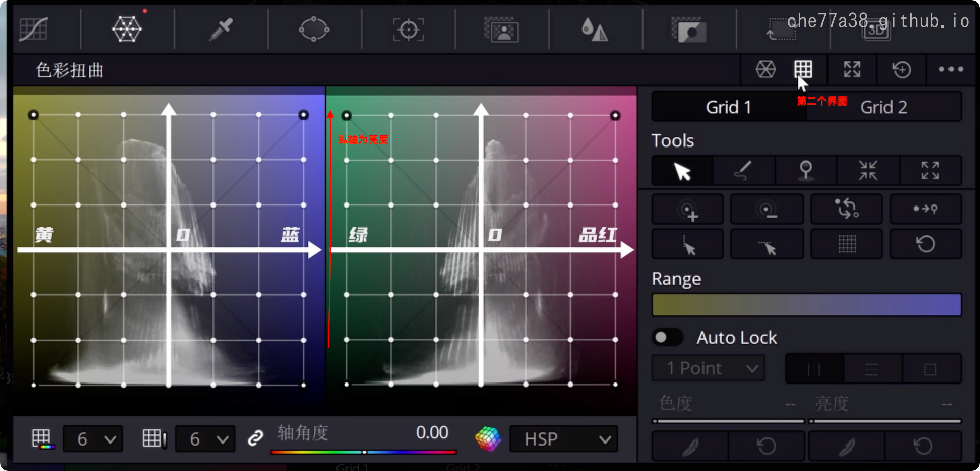Viewport: 980px width, 471px height.
Task: Click the reset button under 亮度
Action: (x=923, y=446)
